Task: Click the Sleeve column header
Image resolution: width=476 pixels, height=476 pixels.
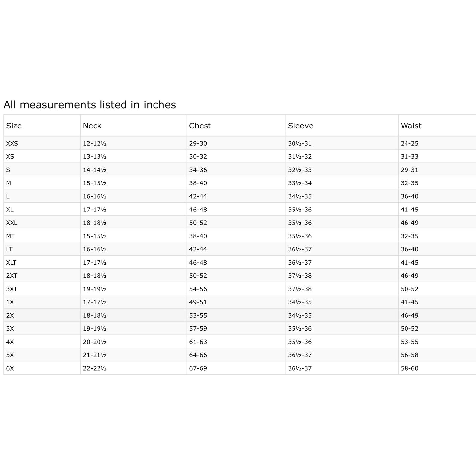Action: coord(300,126)
